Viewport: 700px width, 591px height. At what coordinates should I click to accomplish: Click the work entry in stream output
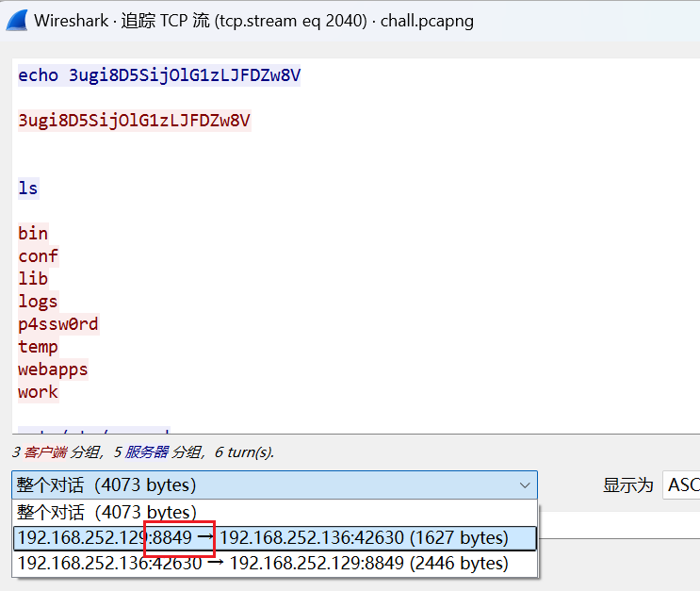click(x=38, y=392)
